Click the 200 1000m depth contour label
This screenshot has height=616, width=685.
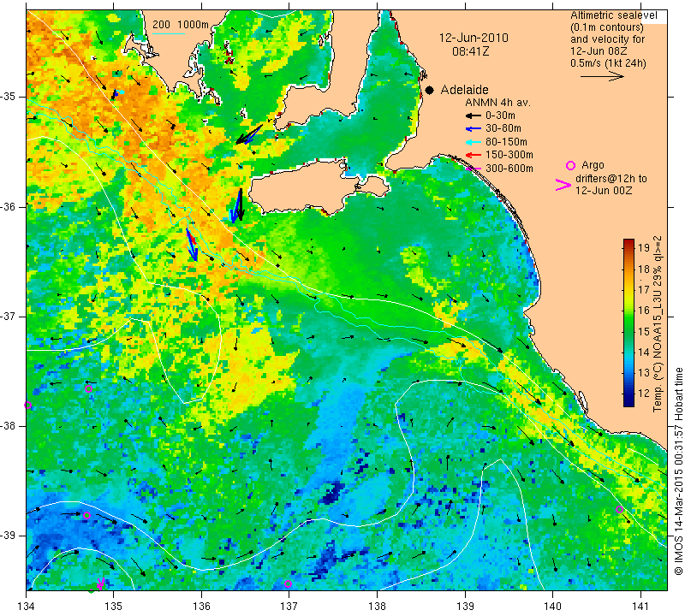181,25
